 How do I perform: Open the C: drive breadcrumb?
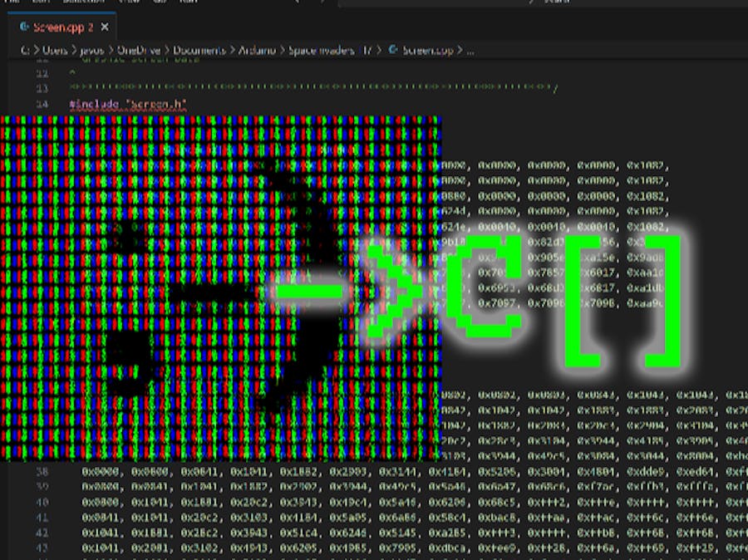(x=25, y=51)
